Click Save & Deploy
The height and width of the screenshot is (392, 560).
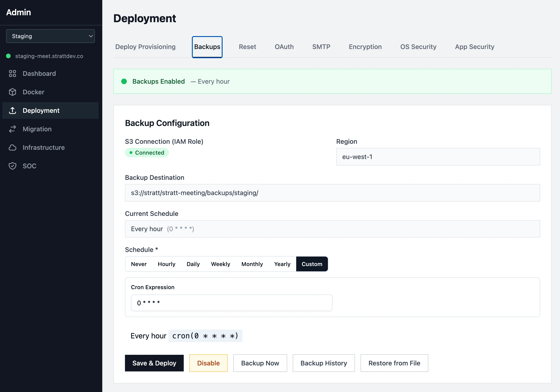coord(154,363)
